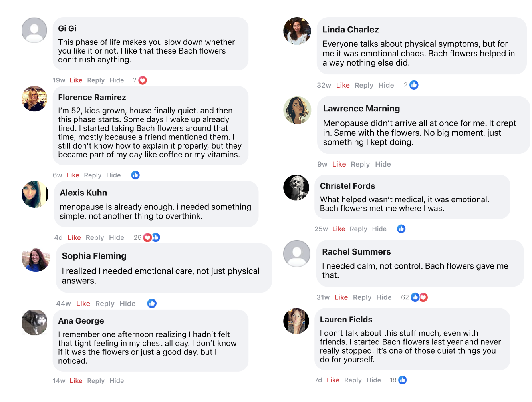Like Ana George's comment
Image resolution: width=532 pixels, height=402 pixels.
(x=76, y=381)
